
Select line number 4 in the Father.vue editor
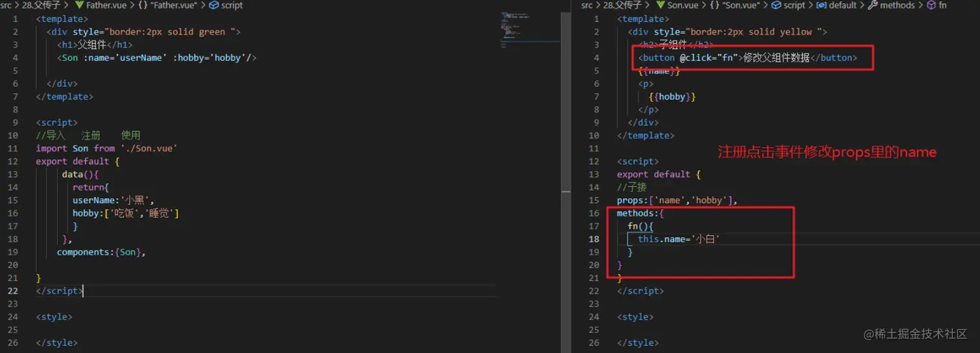click(x=16, y=58)
